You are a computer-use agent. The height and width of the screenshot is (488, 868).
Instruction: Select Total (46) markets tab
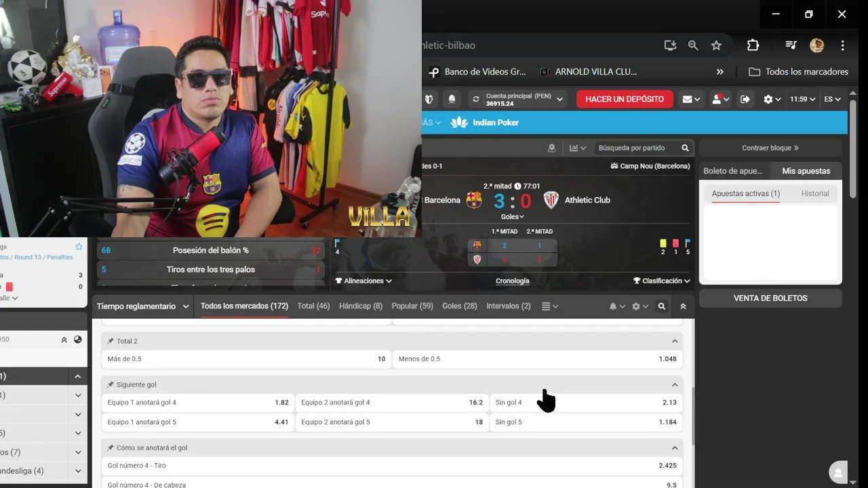pos(313,306)
